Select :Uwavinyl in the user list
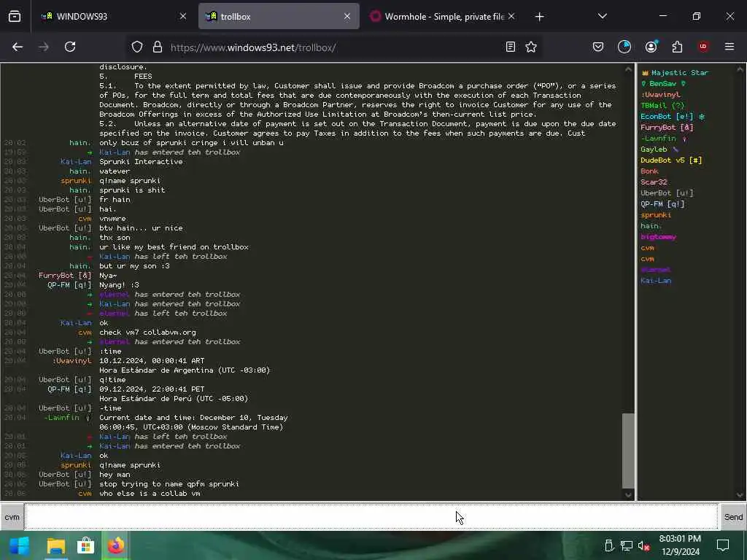 tap(660, 94)
